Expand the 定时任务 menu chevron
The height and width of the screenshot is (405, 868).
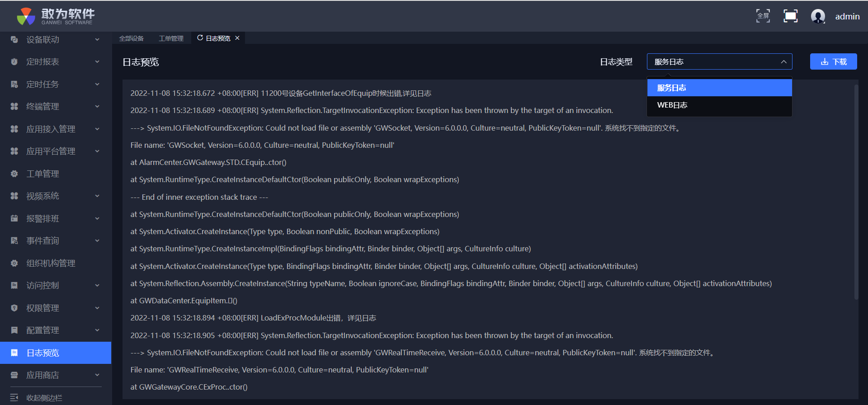tap(97, 84)
